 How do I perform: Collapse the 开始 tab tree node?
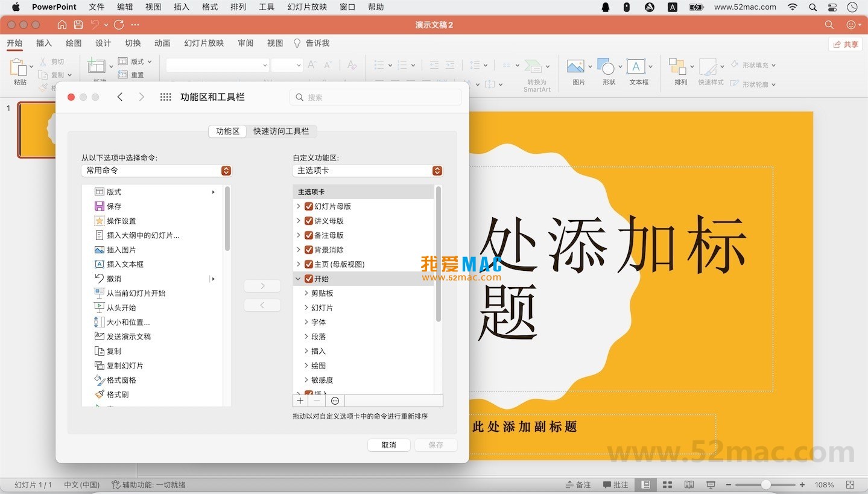point(298,279)
